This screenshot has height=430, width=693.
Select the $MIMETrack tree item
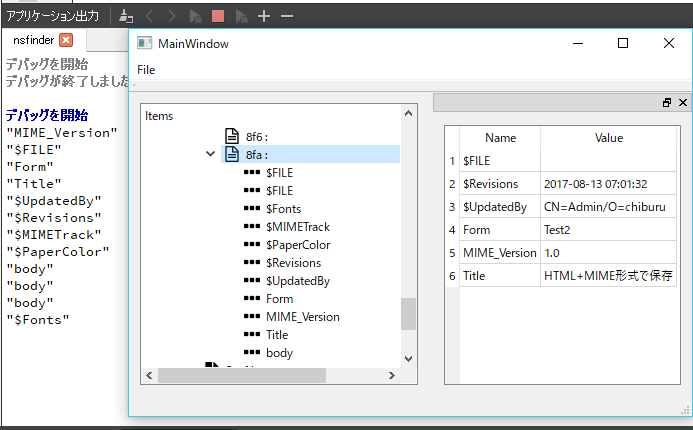(x=298, y=227)
